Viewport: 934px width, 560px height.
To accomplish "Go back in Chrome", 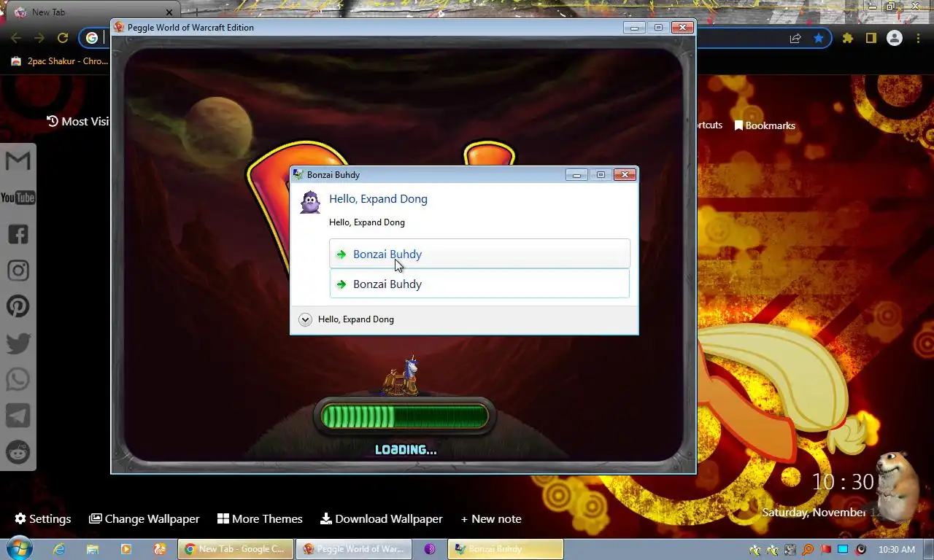I will [16, 38].
